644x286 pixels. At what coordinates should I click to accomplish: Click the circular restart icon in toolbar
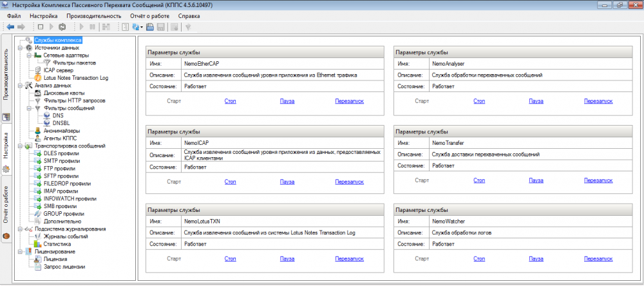coord(62,27)
